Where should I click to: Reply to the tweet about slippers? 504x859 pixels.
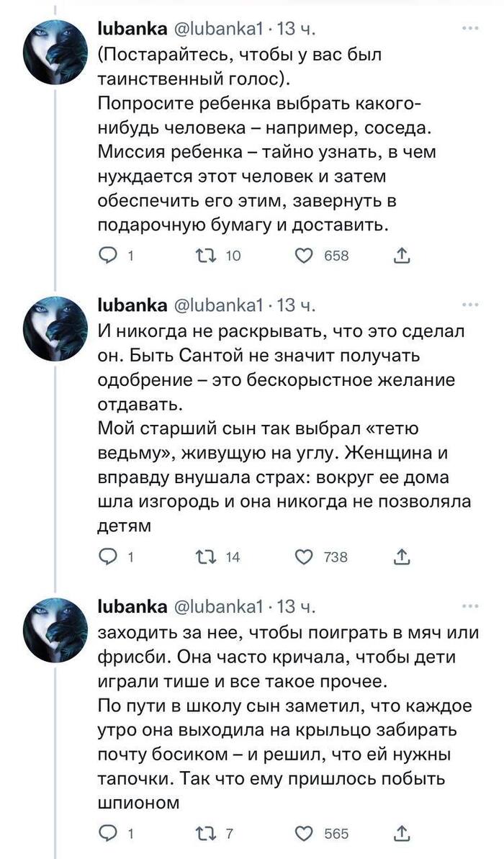point(107,833)
